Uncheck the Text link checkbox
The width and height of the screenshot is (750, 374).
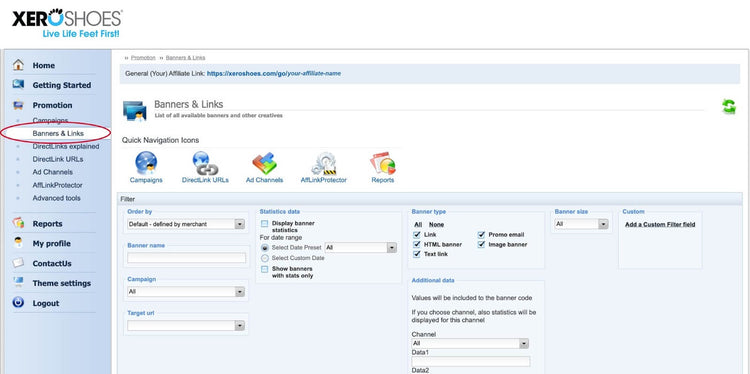click(417, 254)
